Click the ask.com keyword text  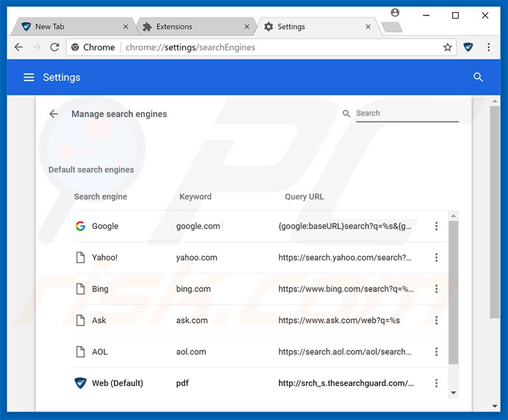(x=192, y=320)
